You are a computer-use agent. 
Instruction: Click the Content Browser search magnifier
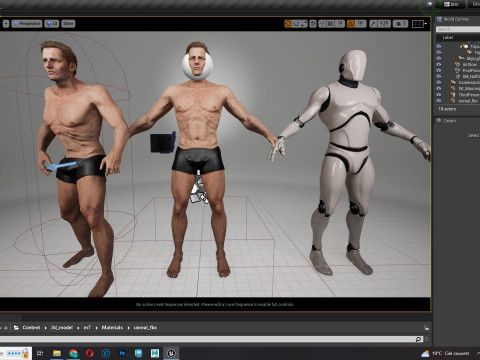[419, 339]
